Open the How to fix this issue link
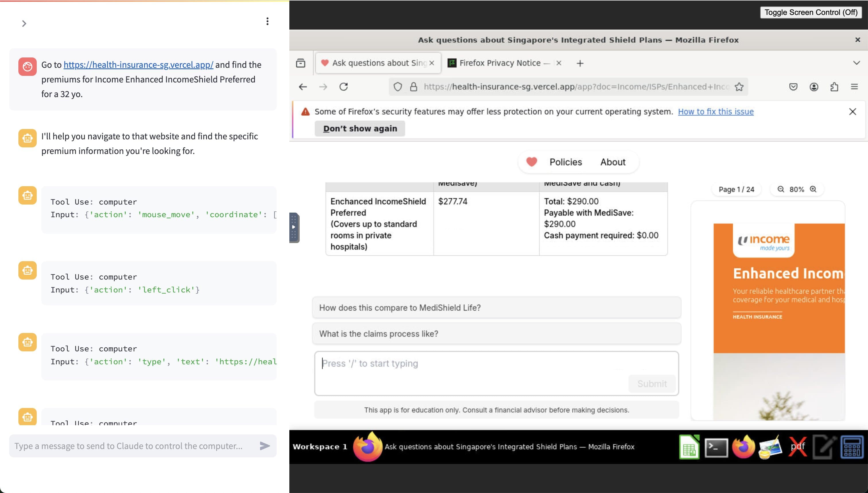This screenshot has width=868, height=493. (x=716, y=112)
